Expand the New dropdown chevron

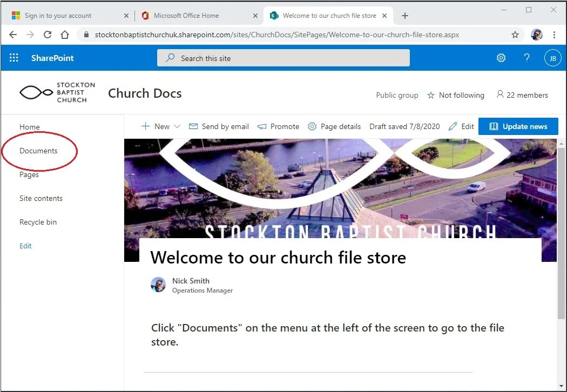tap(177, 126)
